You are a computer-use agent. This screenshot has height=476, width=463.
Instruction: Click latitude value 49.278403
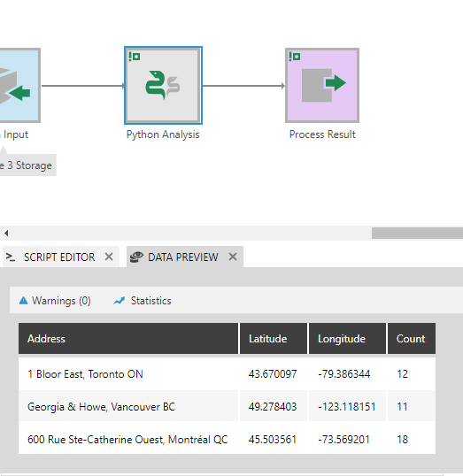[273, 407]
